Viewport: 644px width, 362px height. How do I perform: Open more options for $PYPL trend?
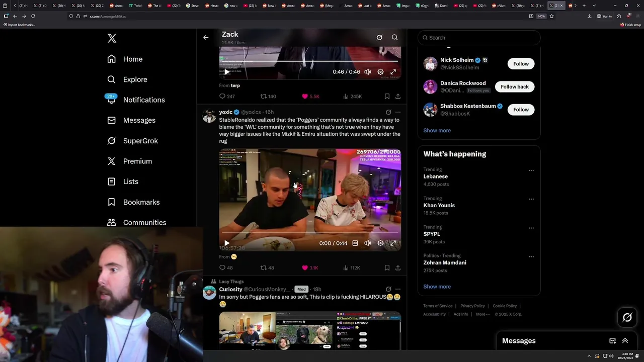[531, 228]
